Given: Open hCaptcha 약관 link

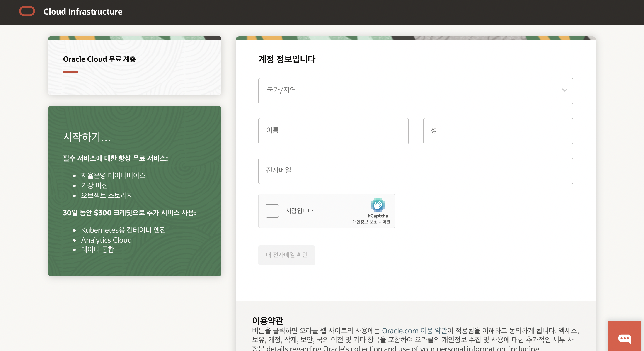Looking at the screenshot, I should pos(386,222).
